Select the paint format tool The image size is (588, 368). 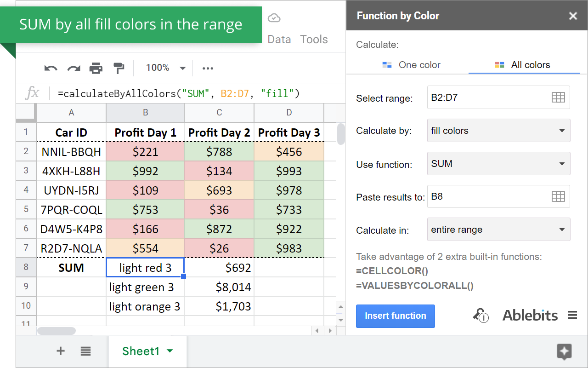119,68
